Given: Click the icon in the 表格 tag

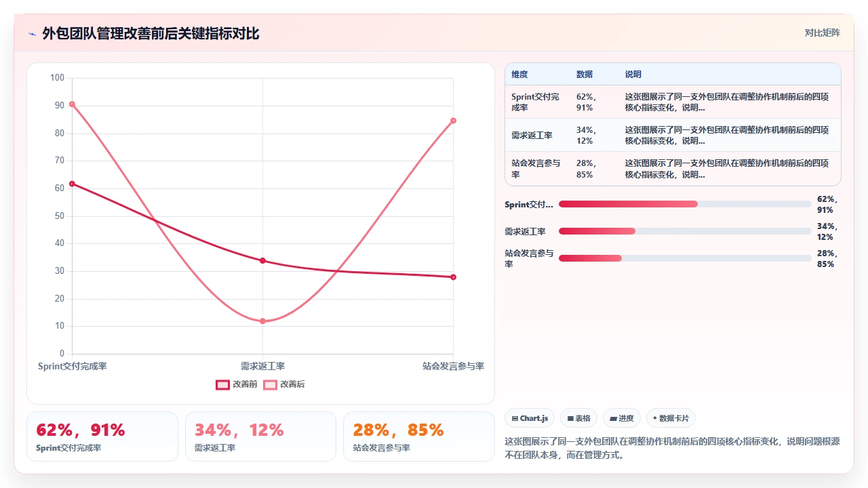Looking at the screenshot, I should 570,418.
